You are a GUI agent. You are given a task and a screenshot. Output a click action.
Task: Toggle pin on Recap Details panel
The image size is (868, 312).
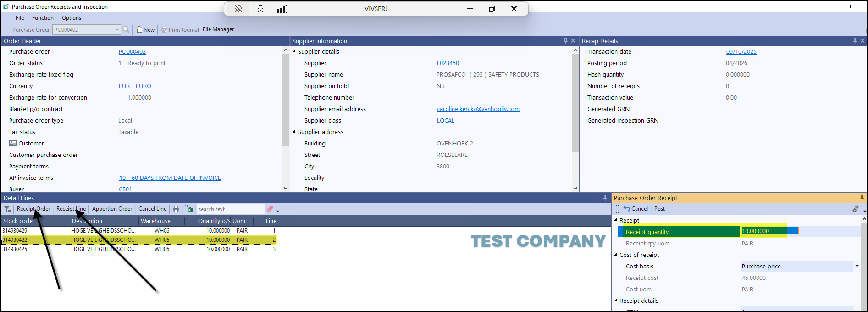pos(855,41)
